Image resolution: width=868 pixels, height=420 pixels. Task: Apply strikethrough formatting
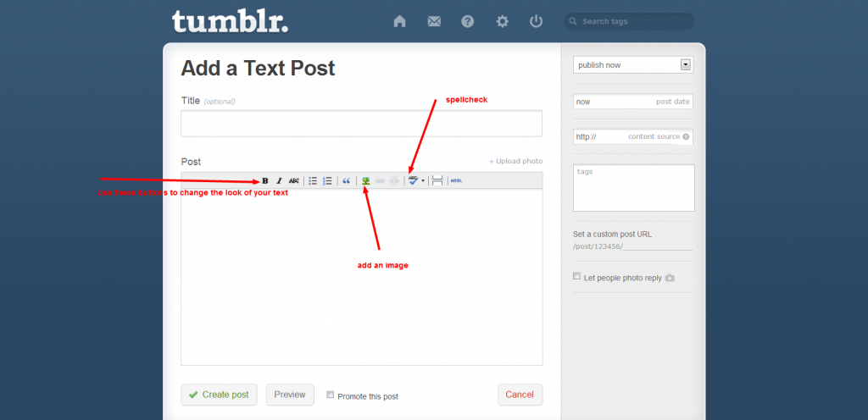pos(294,180)
